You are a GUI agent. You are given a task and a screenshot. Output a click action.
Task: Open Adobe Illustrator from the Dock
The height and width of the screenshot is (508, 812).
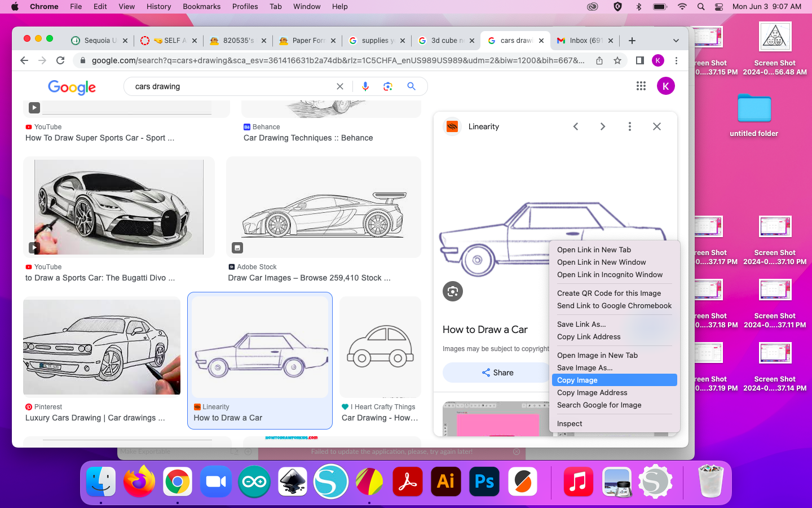[446, 482]
